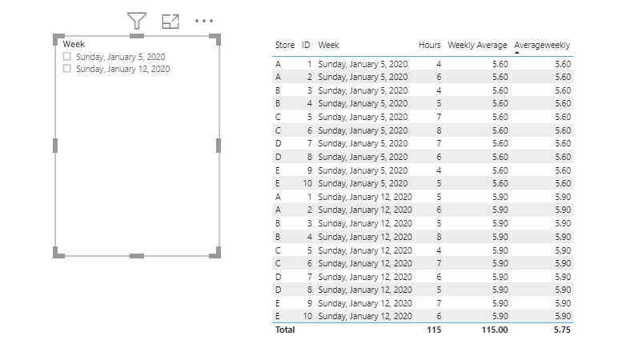The height and width of the screenshot is (364, 630).
Task: Click top-right corner handle of slicer
Action: pyautogui.click(x=217, y=38)
